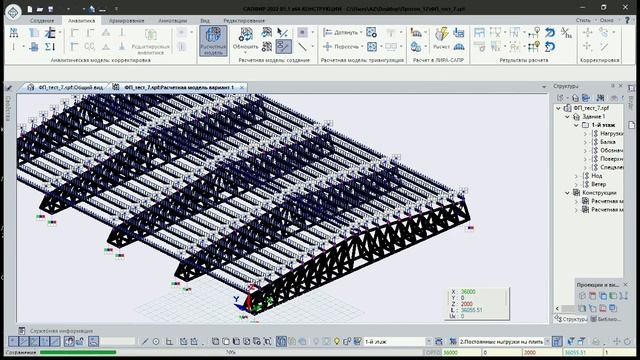Switch to the Создание ribbon tab
Screen dimensions: 640x360
[x=42, y=20]
